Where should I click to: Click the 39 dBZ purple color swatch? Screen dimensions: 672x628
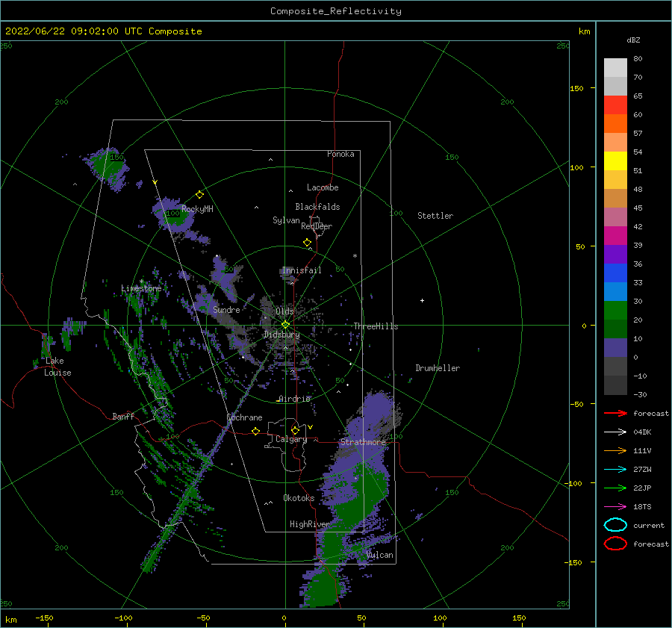coord(615,255)
